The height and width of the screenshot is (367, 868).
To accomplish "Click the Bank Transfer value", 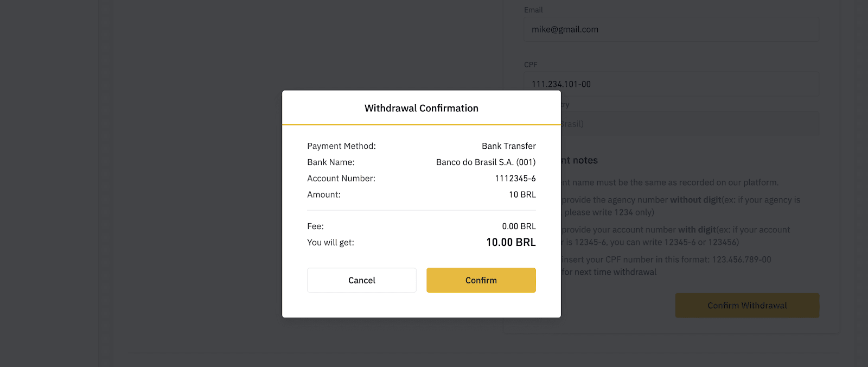I will [x=509, y=146].
